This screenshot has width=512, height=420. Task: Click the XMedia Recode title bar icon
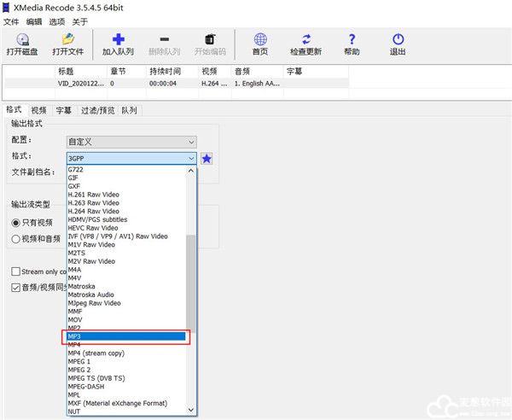(x=6, y=7)
